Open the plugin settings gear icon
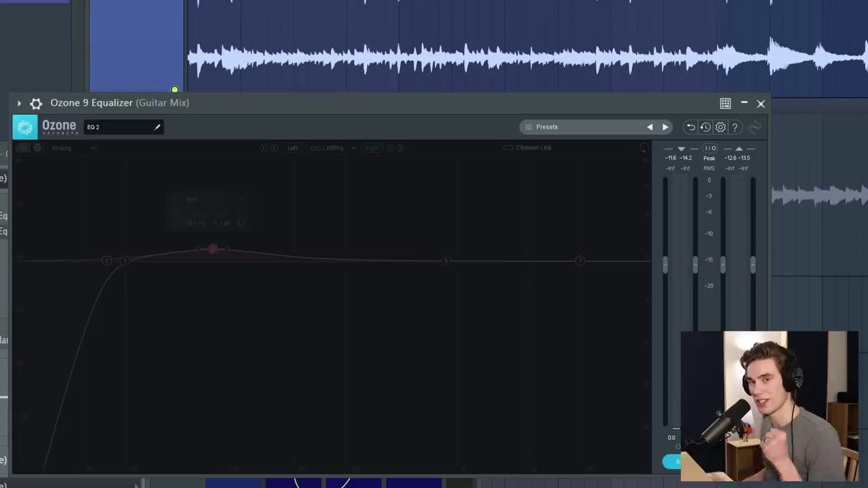The width and height of the screenshot is (868, 488). [720, 127]
